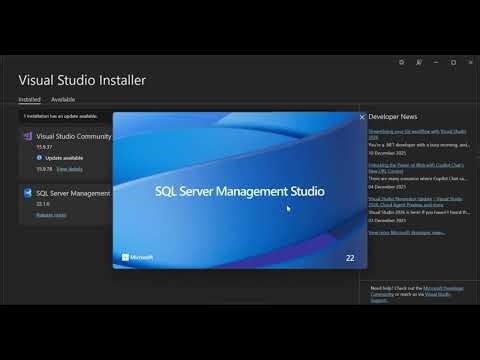Open the Available tab
The image size is (480, 360).
tap(63, 99)
